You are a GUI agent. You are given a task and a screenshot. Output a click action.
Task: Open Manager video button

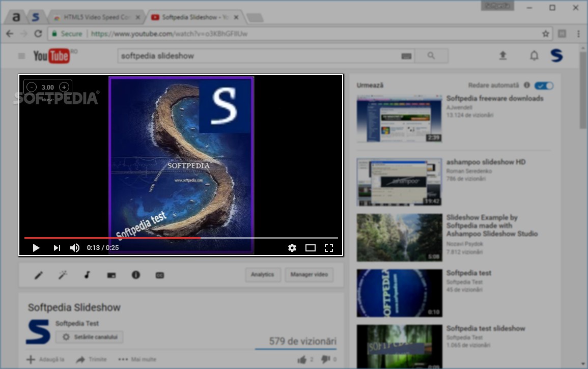pyautogui.click(x=309, y=275)
